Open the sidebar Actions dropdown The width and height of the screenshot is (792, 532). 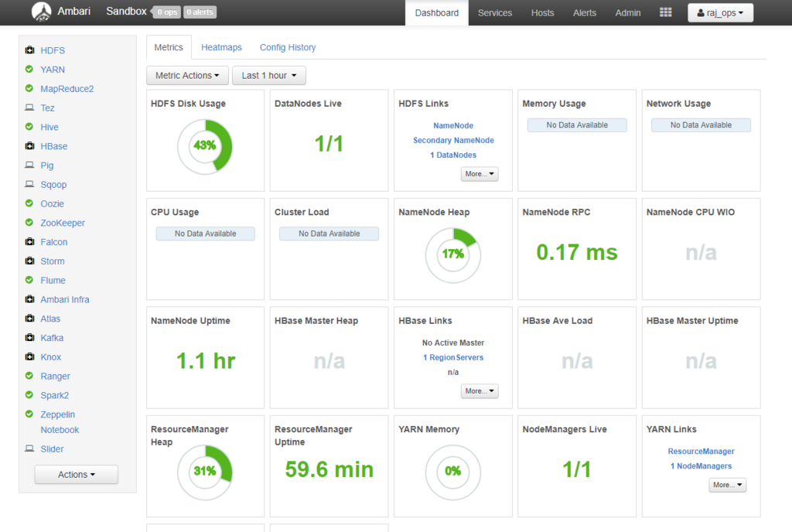77,475
